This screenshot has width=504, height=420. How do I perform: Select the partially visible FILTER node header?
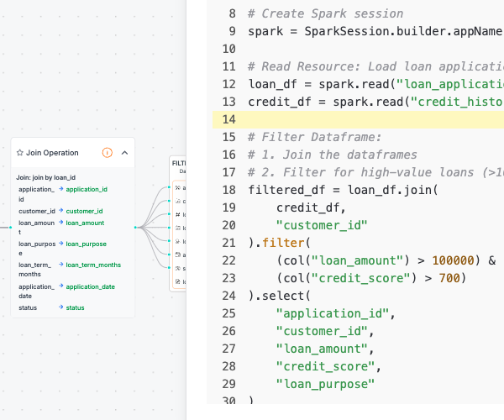point(179,166)
